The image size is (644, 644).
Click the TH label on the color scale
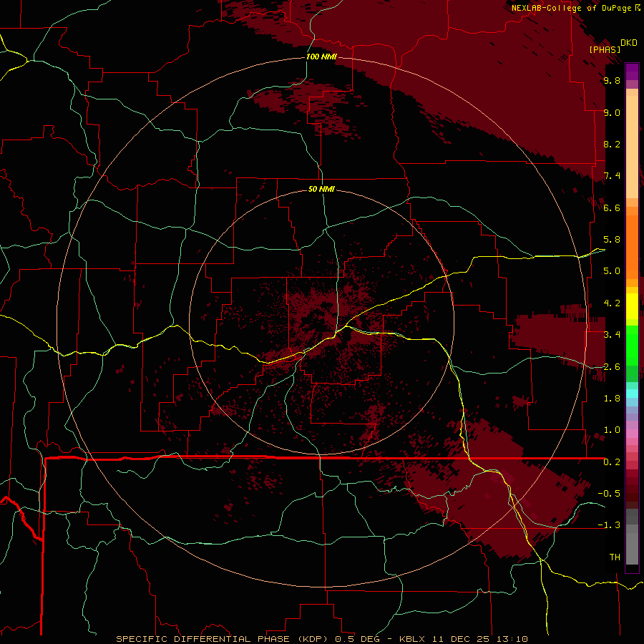coord(615,557)
